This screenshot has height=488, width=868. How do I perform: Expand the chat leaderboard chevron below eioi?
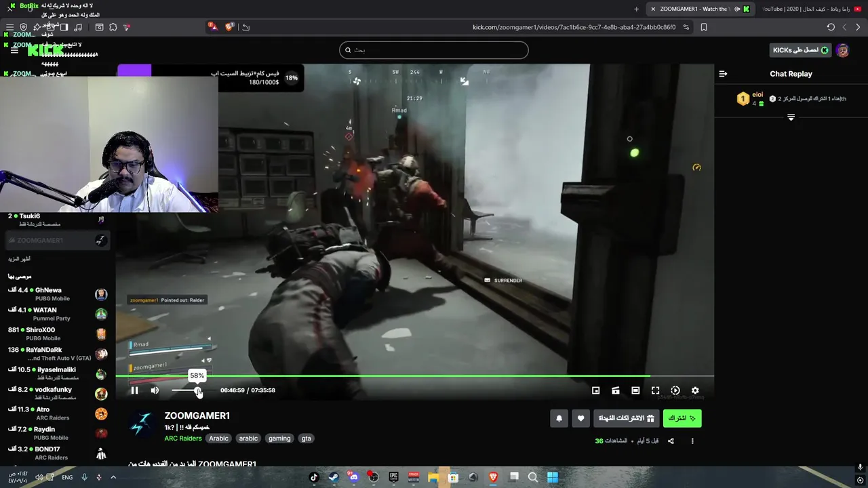coord(791,117)
